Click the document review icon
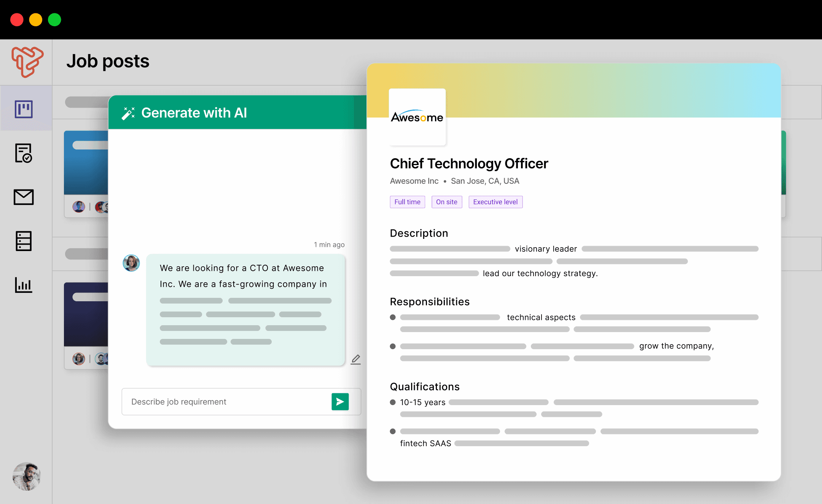This screenshot has height=504, width=822. pyautogui.click(x=24, y=153)
